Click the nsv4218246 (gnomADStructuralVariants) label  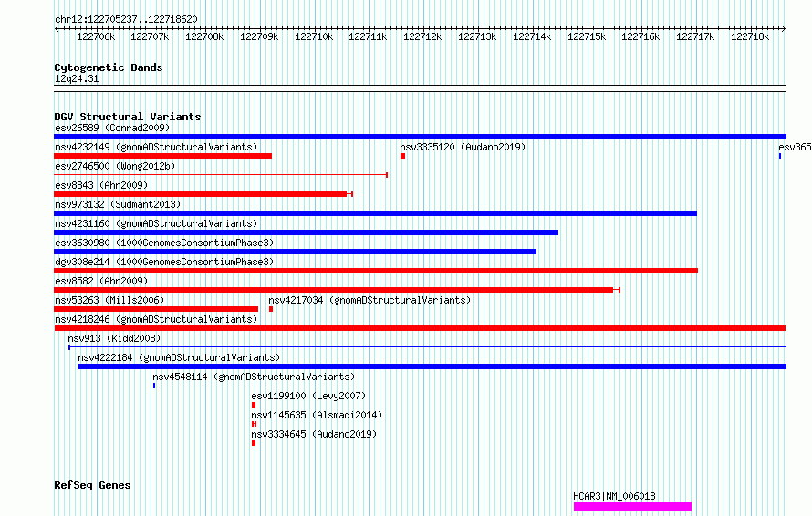(156, 319)
